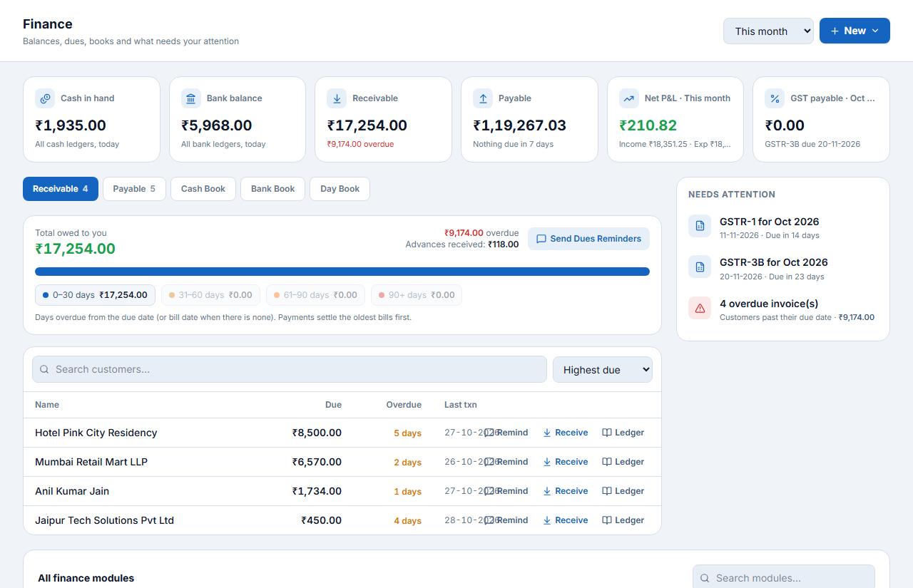Click the download icon for Mumbai Retail Mart

pos(547,462)
